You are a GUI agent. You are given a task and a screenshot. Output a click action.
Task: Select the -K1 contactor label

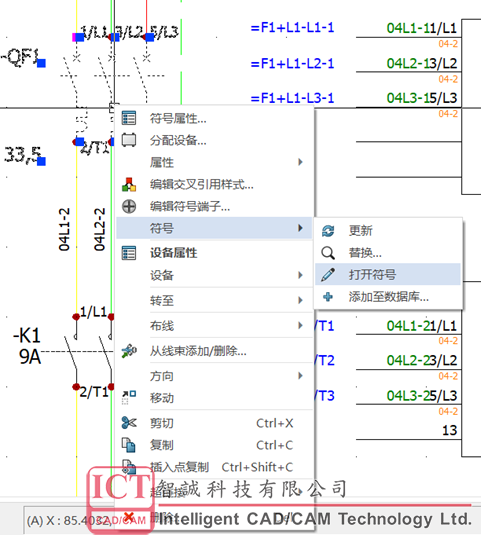click(x=27, y=335)
